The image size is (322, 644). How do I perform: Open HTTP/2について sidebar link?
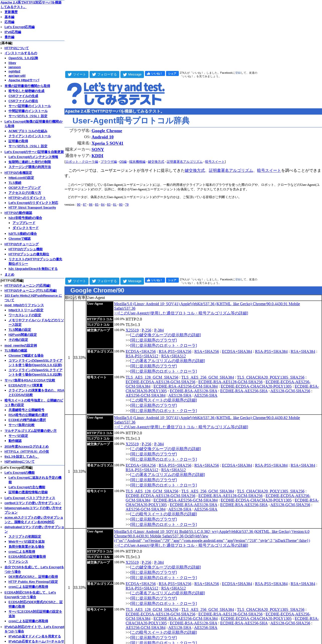17,48
